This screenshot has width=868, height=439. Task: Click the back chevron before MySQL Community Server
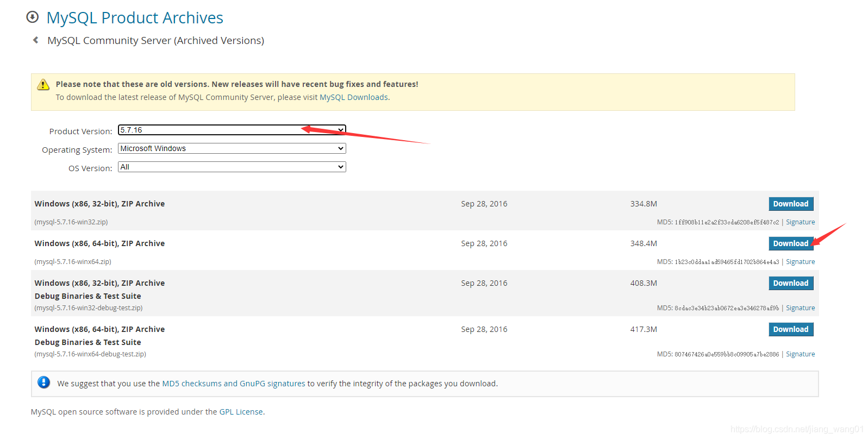pyautogui.click(x=36, y=40)
